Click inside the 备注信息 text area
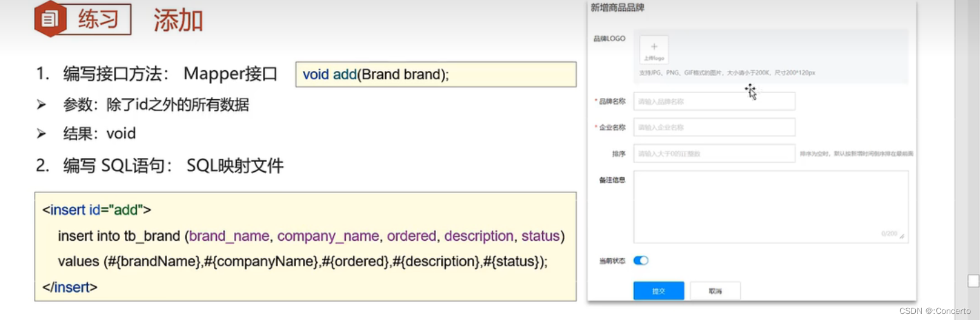The height and width of the screenshot is (320, 980). click(x=770, y=206)
